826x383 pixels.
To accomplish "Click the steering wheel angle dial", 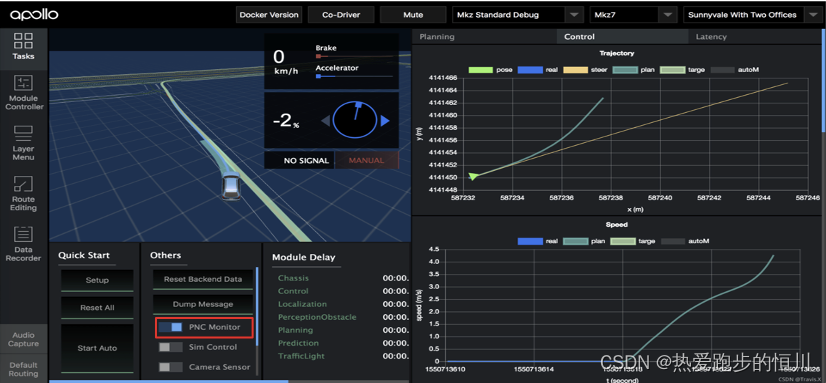I will pos(355,120).
